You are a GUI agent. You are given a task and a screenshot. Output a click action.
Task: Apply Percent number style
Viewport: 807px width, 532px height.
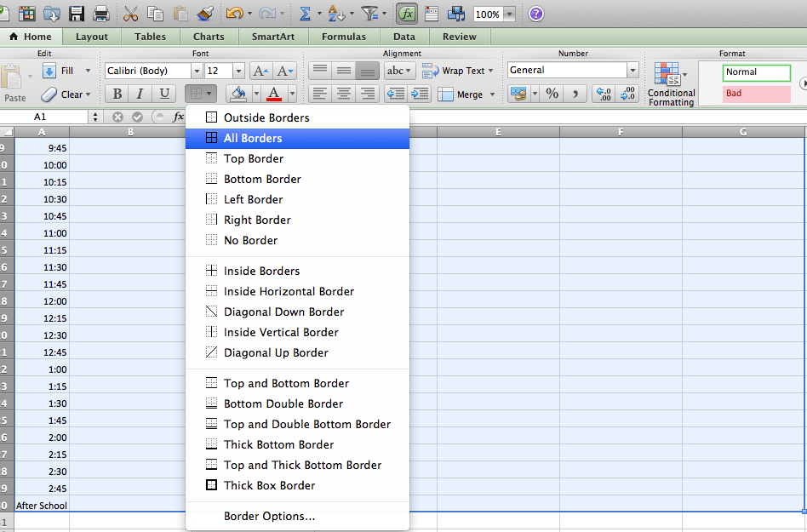pos(552,94)
